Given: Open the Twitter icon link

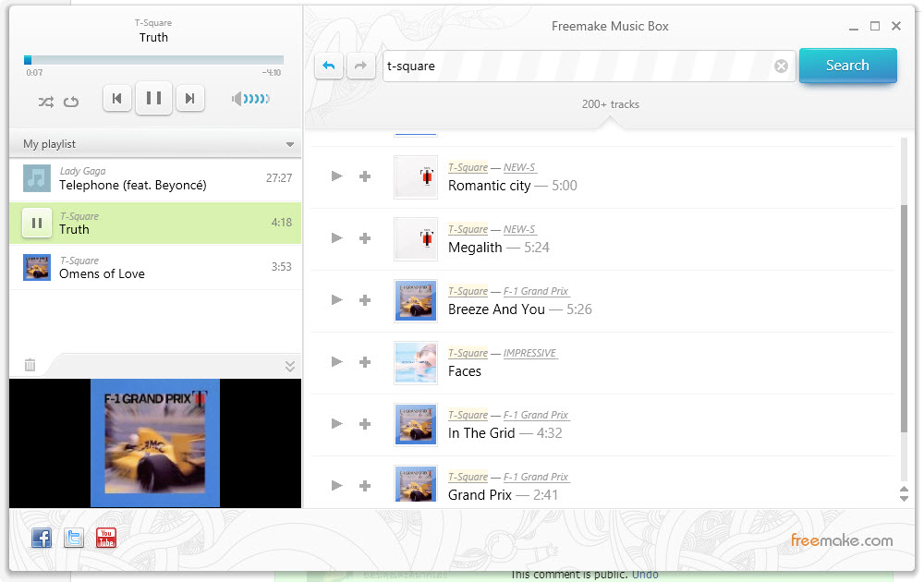Looking at the screenshot, I should point(74,538).
